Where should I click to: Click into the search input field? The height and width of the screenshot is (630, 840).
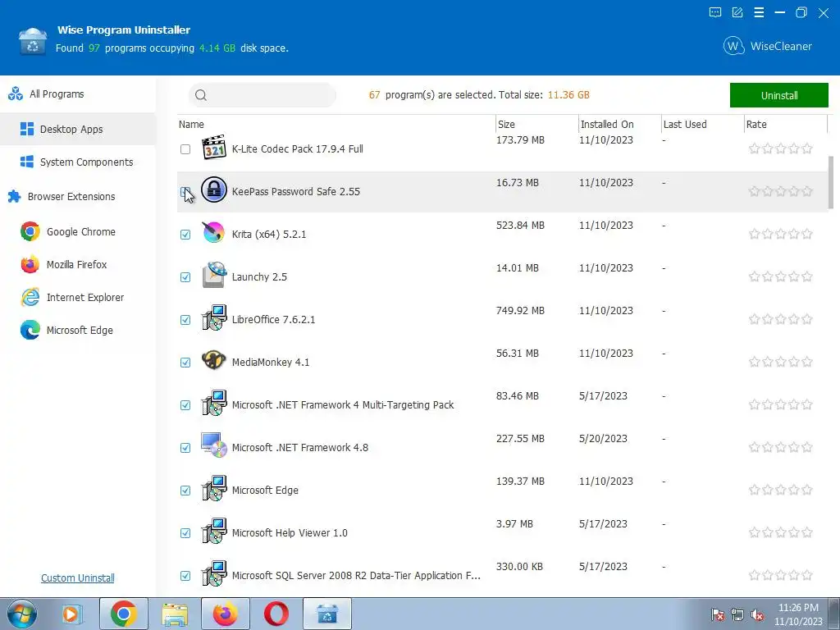pyautogui.click(x=262, y=95)
